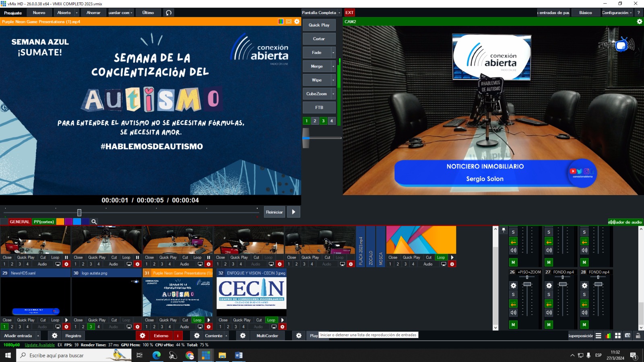Image resolution: width=644 pixels, height=362 pixels.
Task: Toggle Loop on the ENFOQUE Y VISION input
Action: (x=271, y=320)
